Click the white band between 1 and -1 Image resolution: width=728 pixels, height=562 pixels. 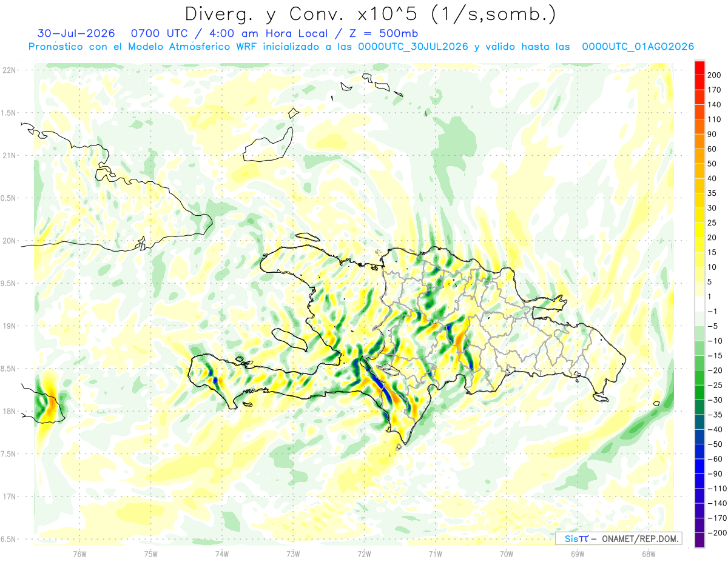[x=699, y=304]
